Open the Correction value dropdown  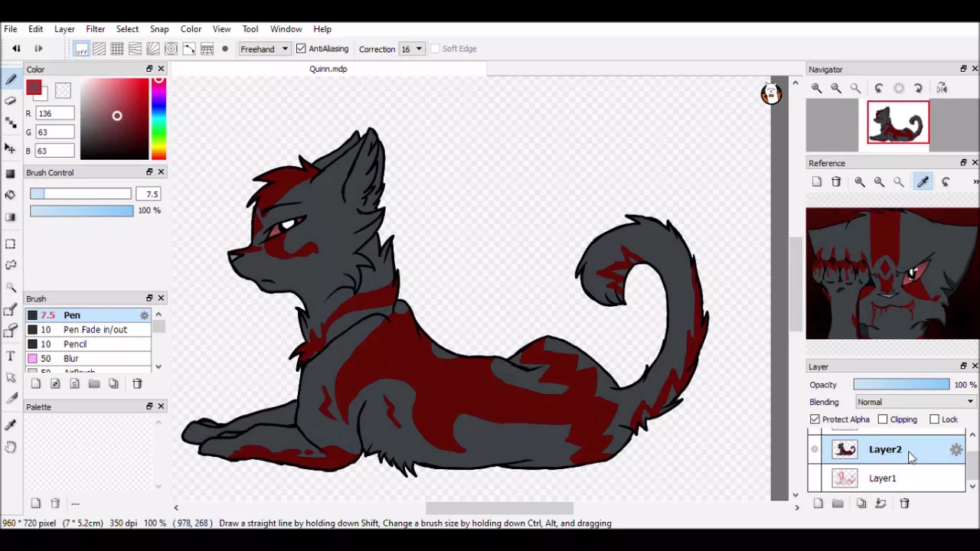tap(412, 49)
